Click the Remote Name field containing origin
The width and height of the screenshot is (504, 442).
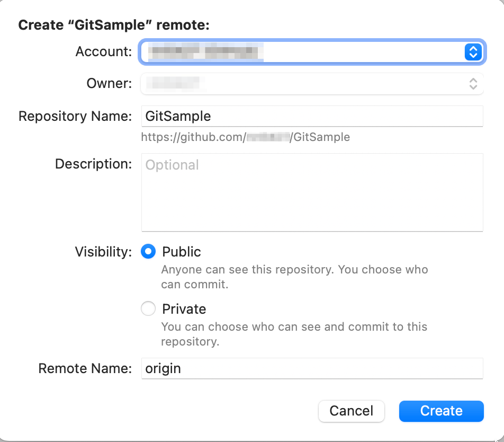click(x=312, y=368)
